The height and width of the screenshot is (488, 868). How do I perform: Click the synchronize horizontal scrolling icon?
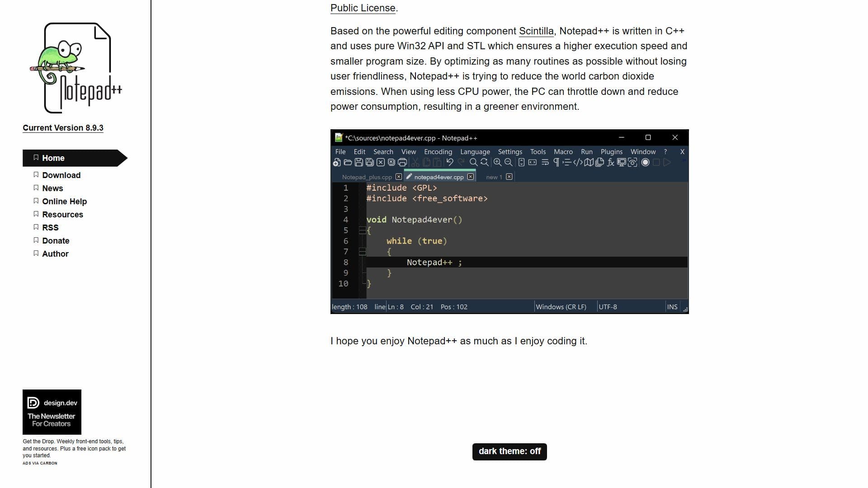coord(533,162)
